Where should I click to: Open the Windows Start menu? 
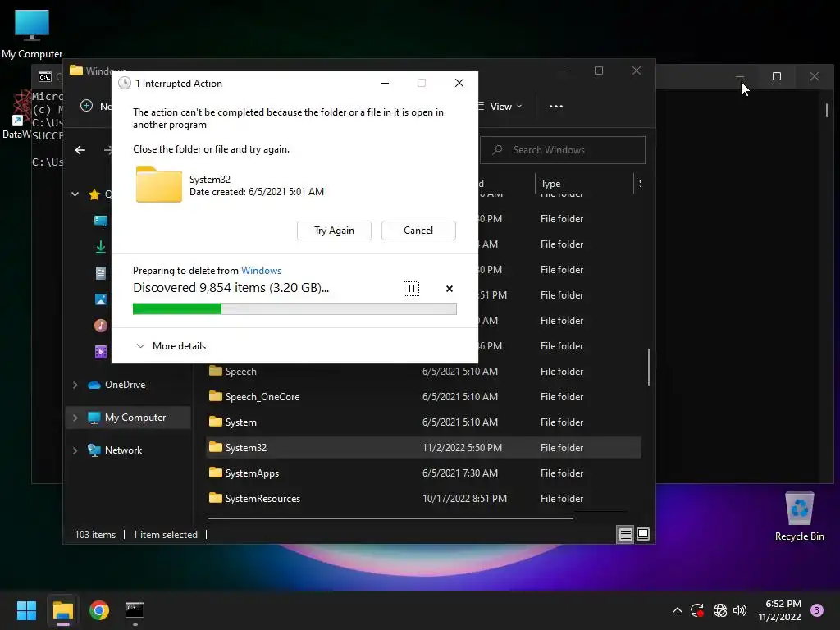point(26,610)
